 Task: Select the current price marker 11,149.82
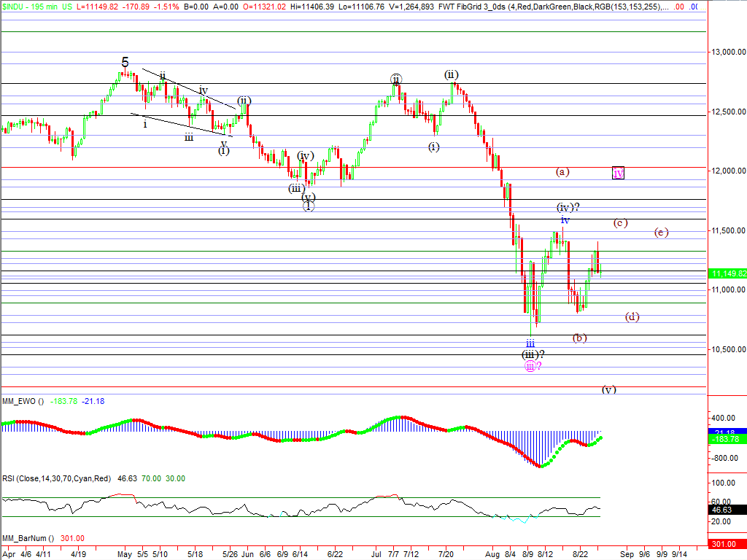click(x=727, y=273)
